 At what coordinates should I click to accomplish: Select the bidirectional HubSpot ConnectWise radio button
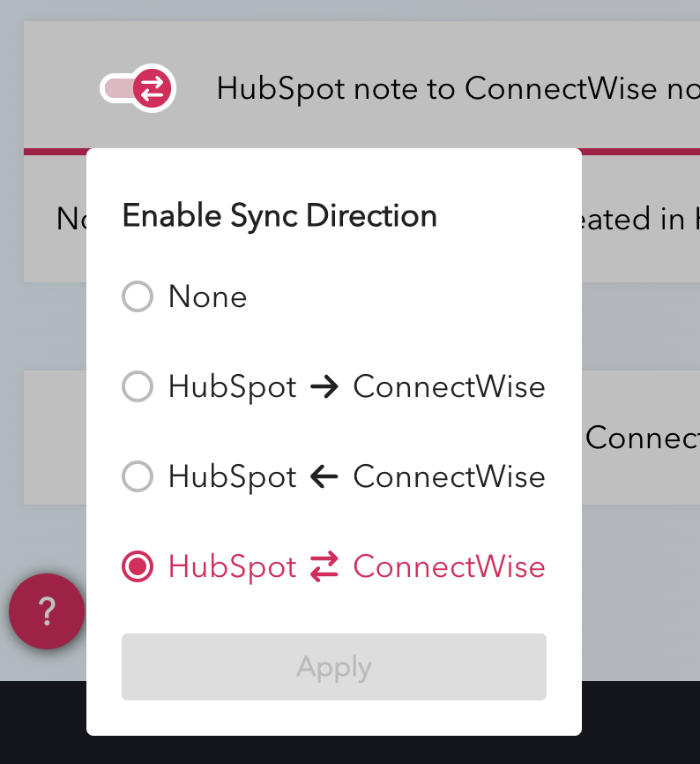click(138, 566)
